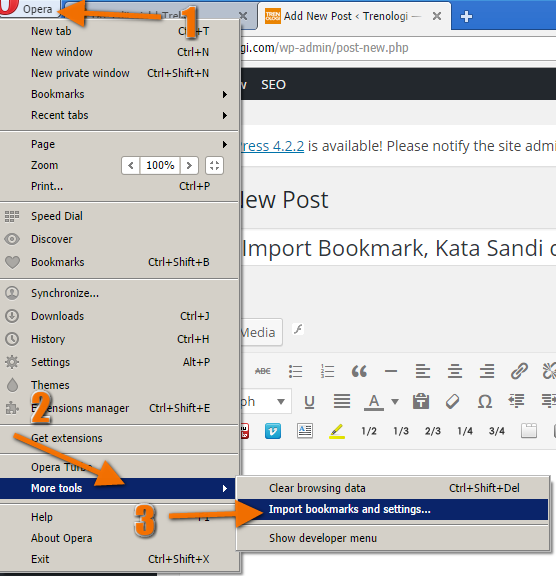Expand the Recent tabs submenu

pyautogui.click(x=119, y=115)
